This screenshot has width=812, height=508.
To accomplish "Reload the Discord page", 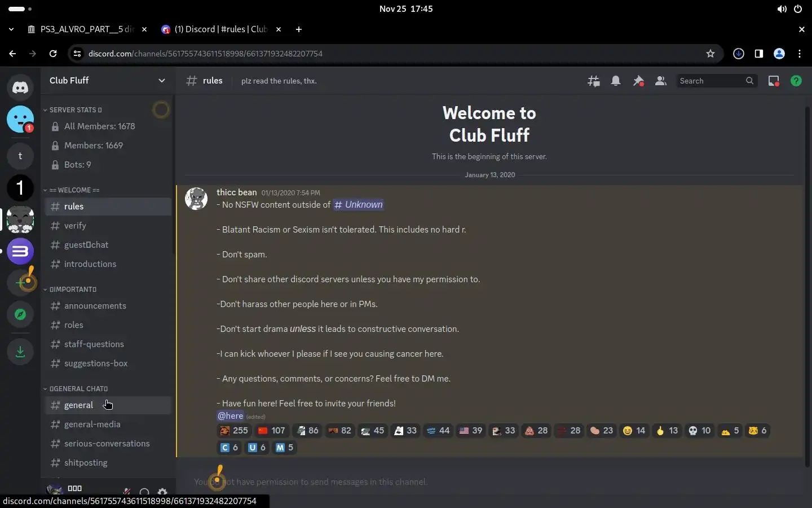I will [x=53, y=54].
